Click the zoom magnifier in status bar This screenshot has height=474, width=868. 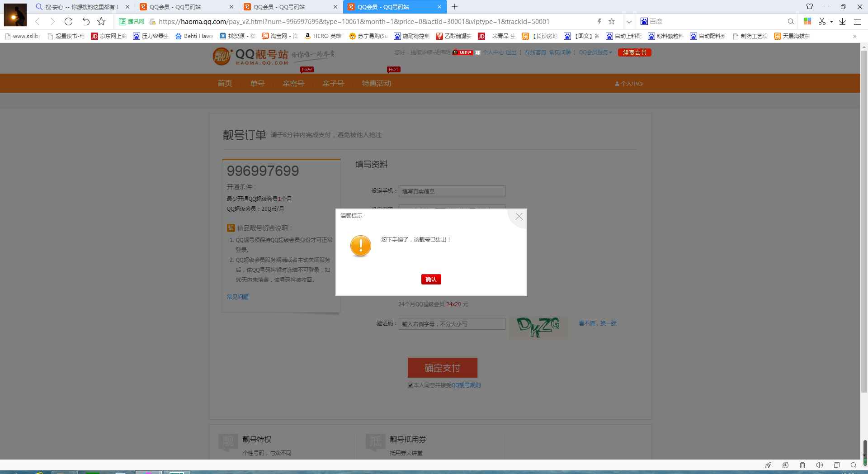coord(854,465)
